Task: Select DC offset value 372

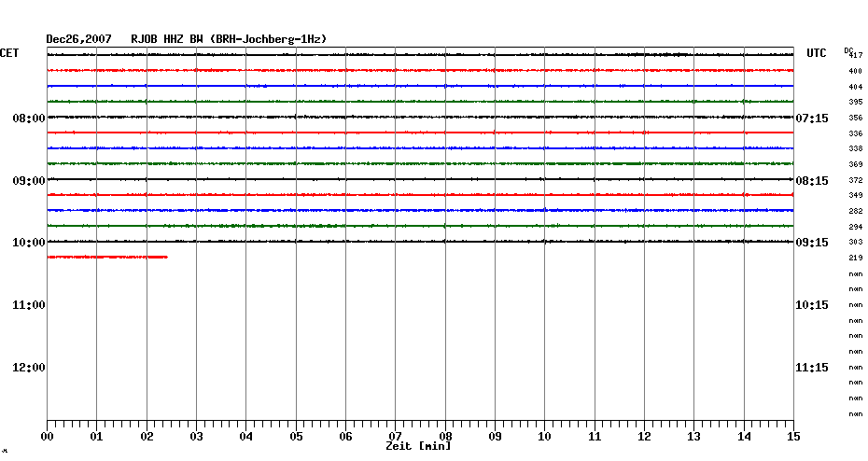Action: 856,180
